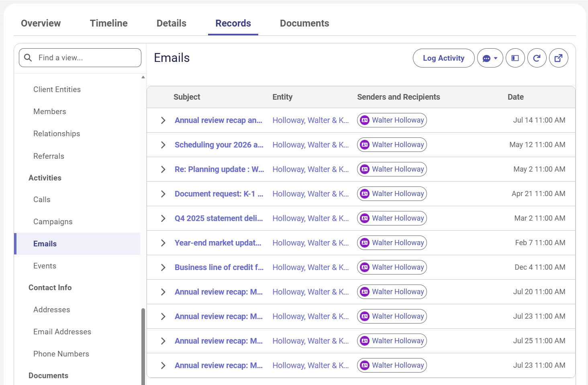Viewport: 588px width, 385px height.
Task: Open Emails view in new window icon
Action: pos(558,58)
